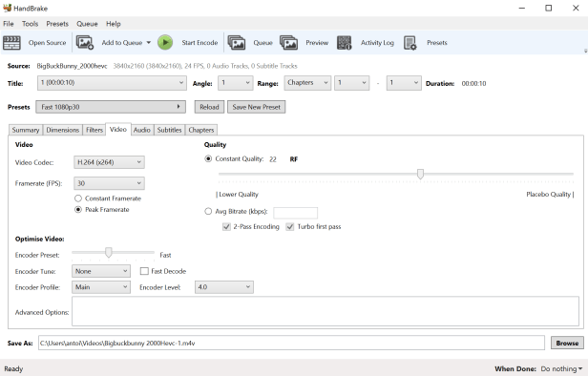Open the Angle dropdown
Viewport: 588px width, 376px height.
(x=235, y=83)
